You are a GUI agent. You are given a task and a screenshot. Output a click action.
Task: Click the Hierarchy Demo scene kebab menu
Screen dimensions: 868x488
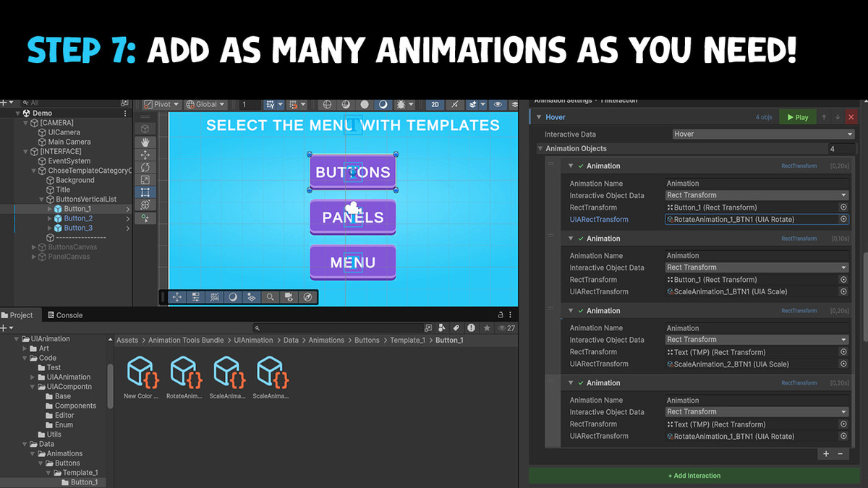point(125,114)
